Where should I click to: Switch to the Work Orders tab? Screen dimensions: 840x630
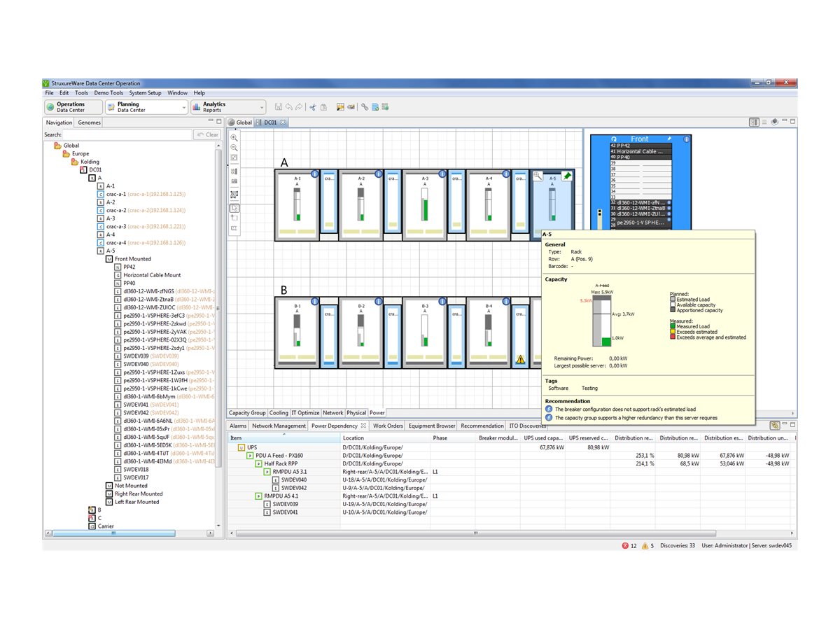[x=388, y=426]
